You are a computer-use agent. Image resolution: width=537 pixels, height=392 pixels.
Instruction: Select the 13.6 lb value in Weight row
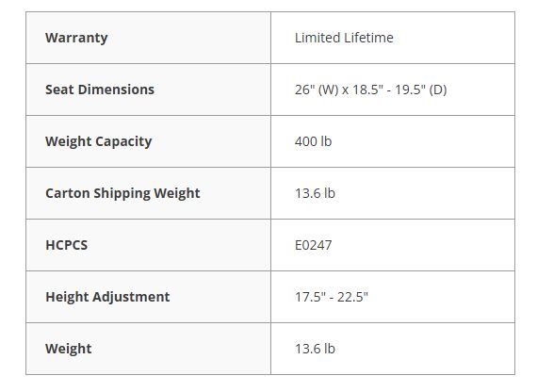coord(315,349)
